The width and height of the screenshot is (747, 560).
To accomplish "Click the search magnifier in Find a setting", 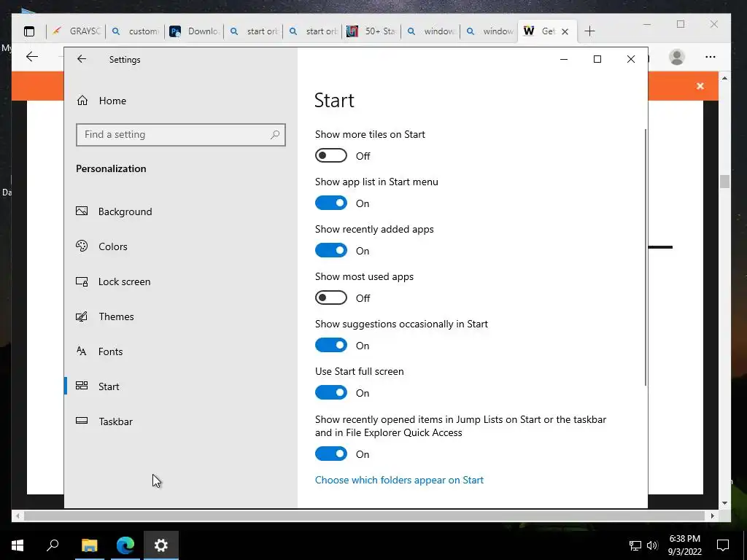I will click(275, 135).
